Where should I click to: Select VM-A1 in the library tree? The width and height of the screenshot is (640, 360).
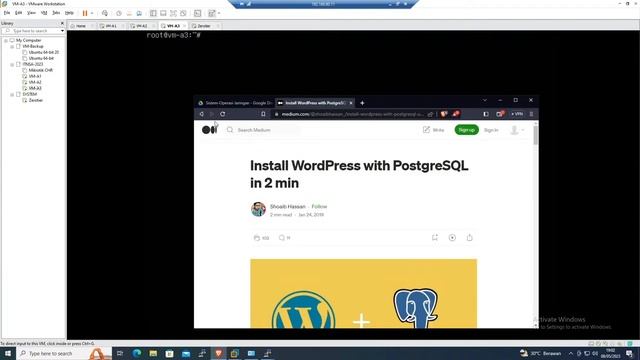tap(35, 76)
